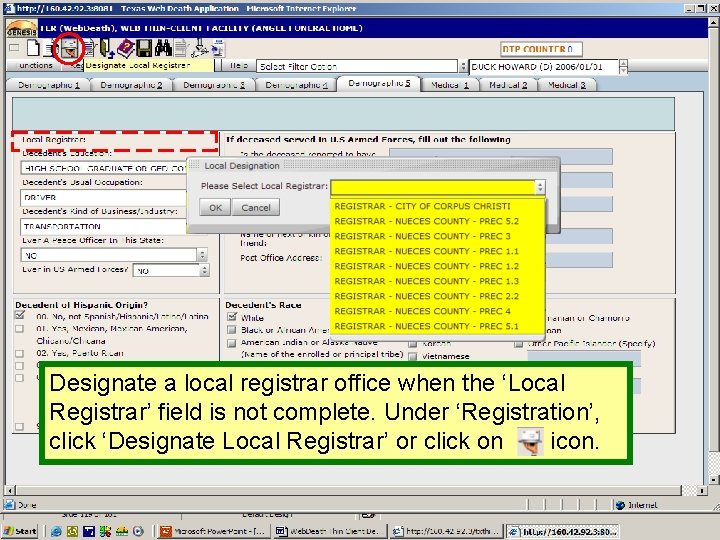The image size is (720, 540).
Task: Open the Medical 3 tab
Action: click(x=566, y=85)
